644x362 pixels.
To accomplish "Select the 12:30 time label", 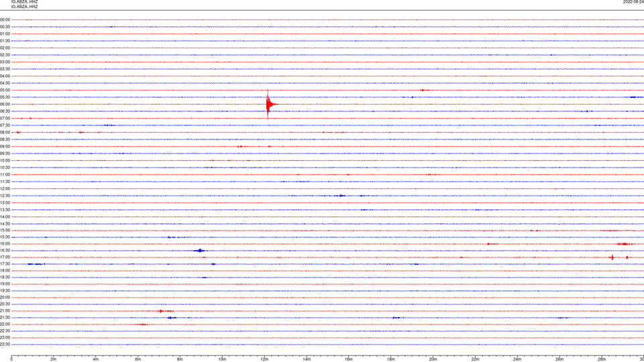I will coord(5,196).
